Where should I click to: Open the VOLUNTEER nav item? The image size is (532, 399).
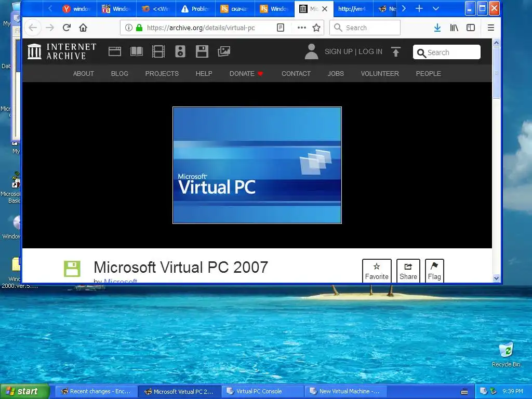380,74
